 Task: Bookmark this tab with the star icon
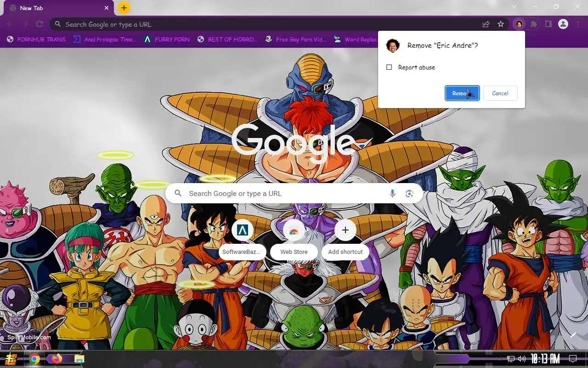501,24
